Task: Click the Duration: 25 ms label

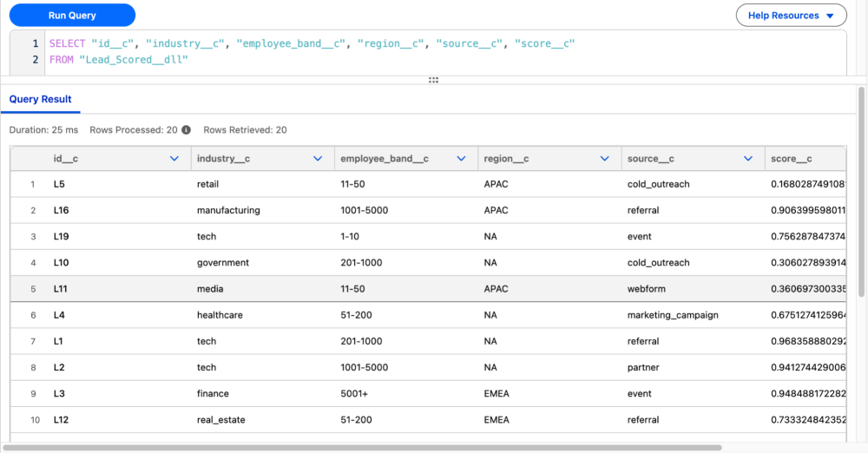Action: click(43, 129)
